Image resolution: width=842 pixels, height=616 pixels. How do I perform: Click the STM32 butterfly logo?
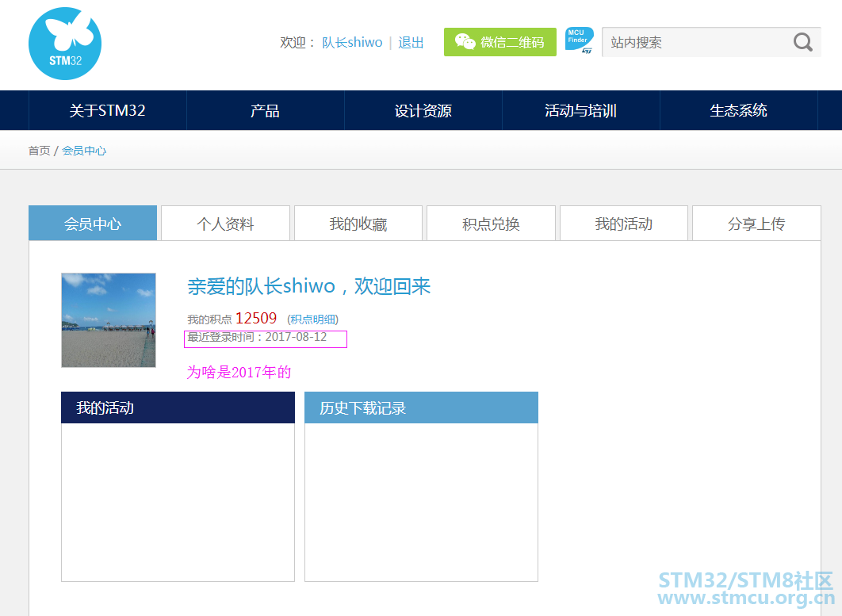pyautogui.click(x=65, y=44)
